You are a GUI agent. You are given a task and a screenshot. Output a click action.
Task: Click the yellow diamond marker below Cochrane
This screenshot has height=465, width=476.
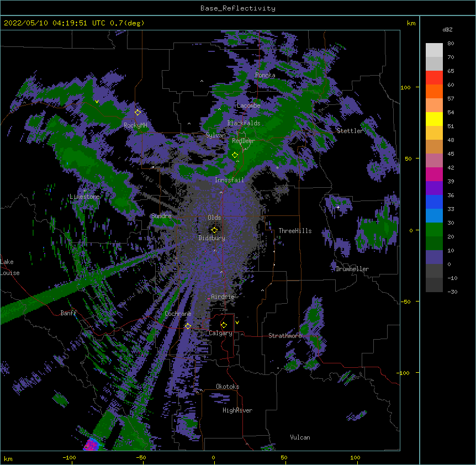(x=188, y=326)
